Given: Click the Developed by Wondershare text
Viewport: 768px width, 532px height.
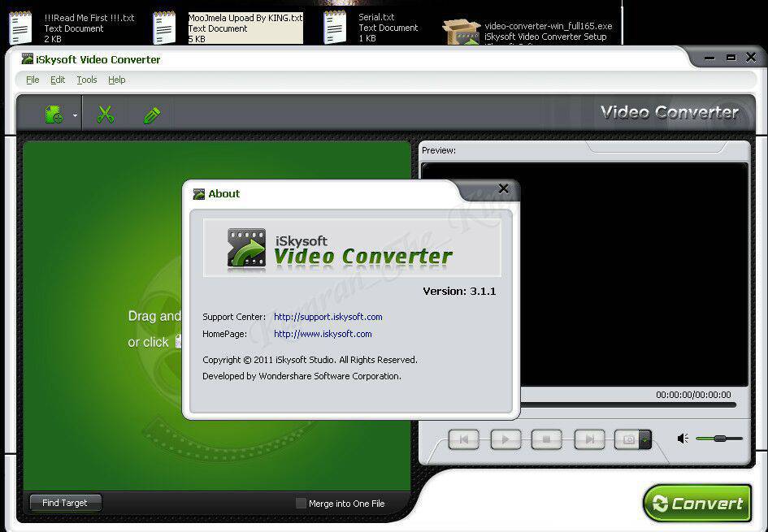Looking at the screenshot, I should tap(302, 376).
